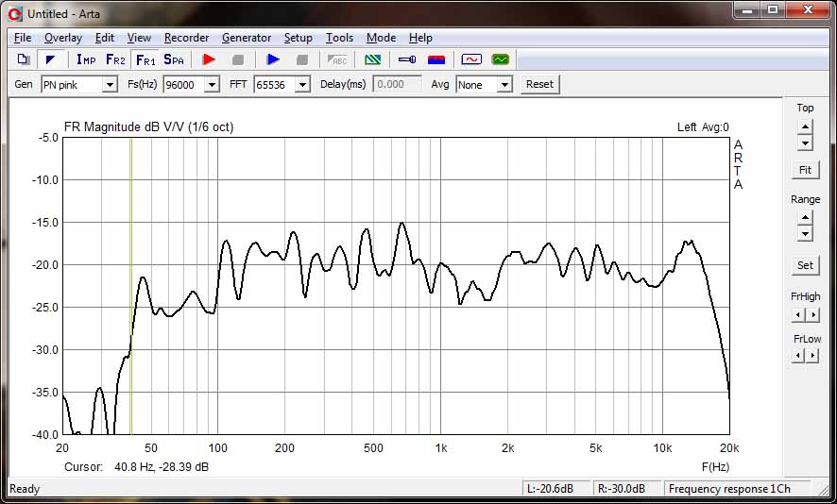This screenshot has height=504, width=837.
Task: Click the Set button
Action: coord(805,265)
